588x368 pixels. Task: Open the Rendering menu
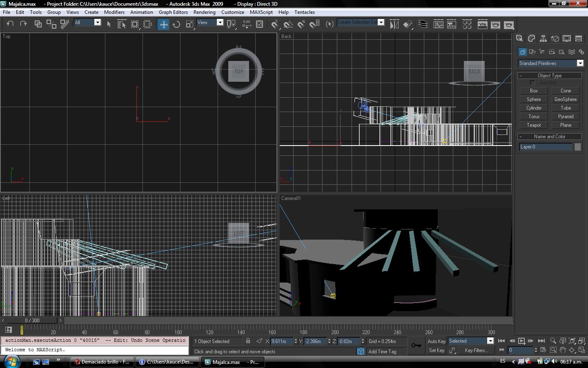[x=204, y=12]
